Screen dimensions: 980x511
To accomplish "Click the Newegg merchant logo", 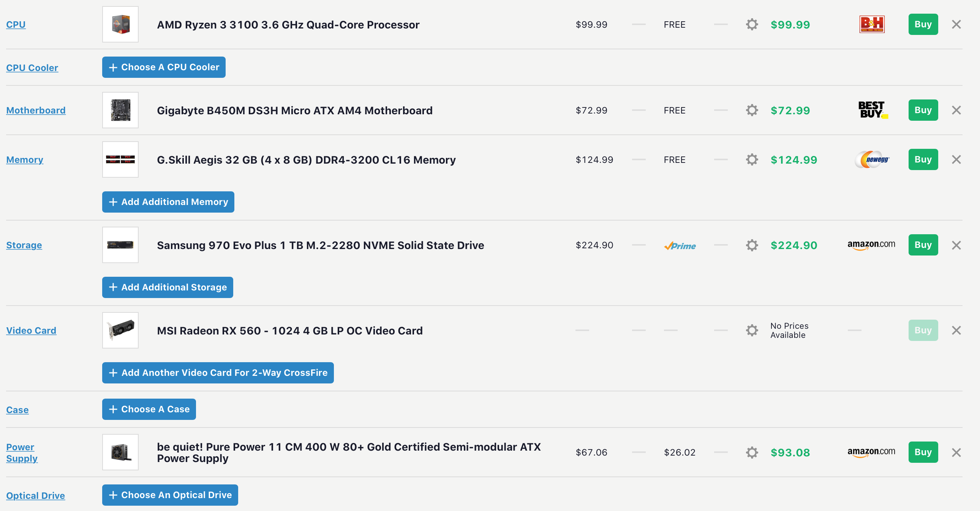I will [872, 159].
